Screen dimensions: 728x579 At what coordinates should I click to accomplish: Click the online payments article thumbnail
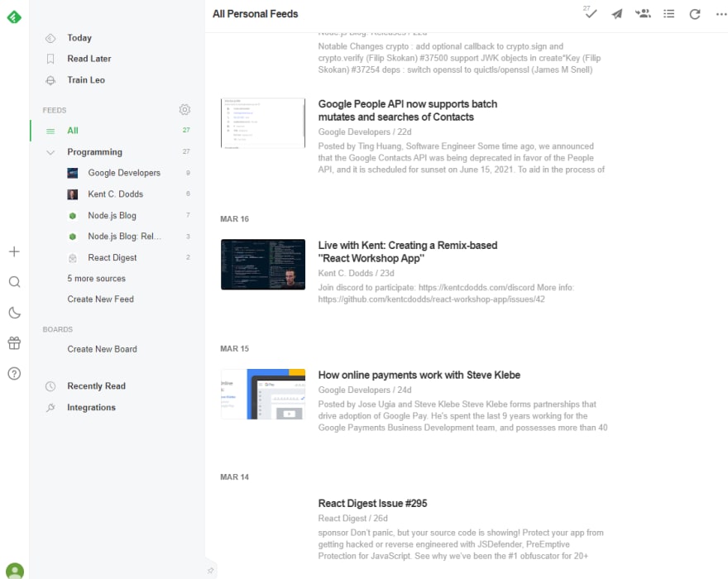263,395
